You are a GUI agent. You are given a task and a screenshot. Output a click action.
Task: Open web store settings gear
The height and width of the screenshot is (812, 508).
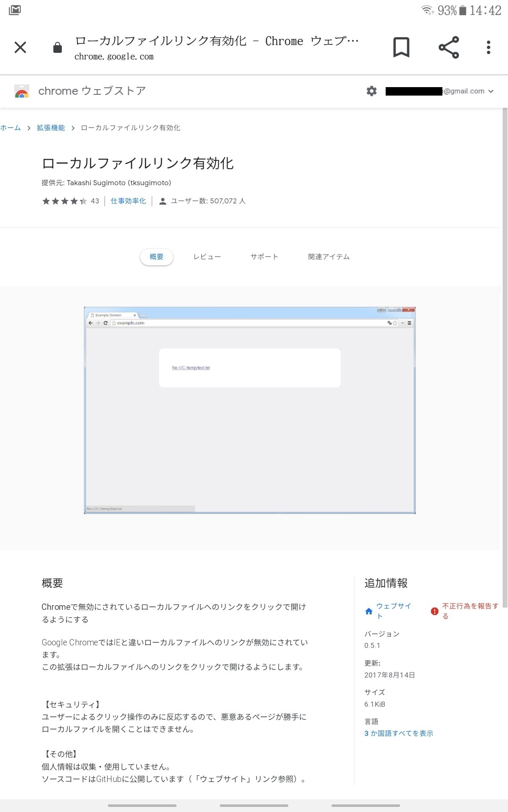point(372,91)
